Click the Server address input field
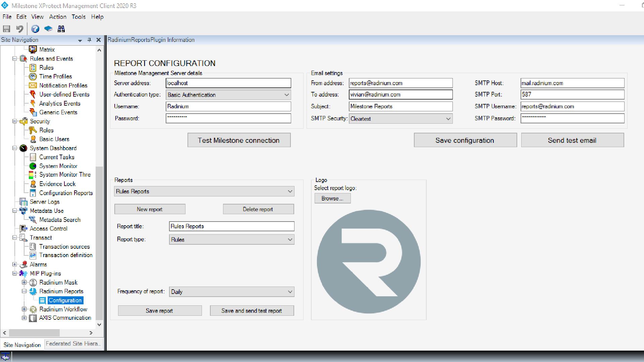Image resolution: width=644 pixels, height=362 pixels. click(x=228, y=83)
